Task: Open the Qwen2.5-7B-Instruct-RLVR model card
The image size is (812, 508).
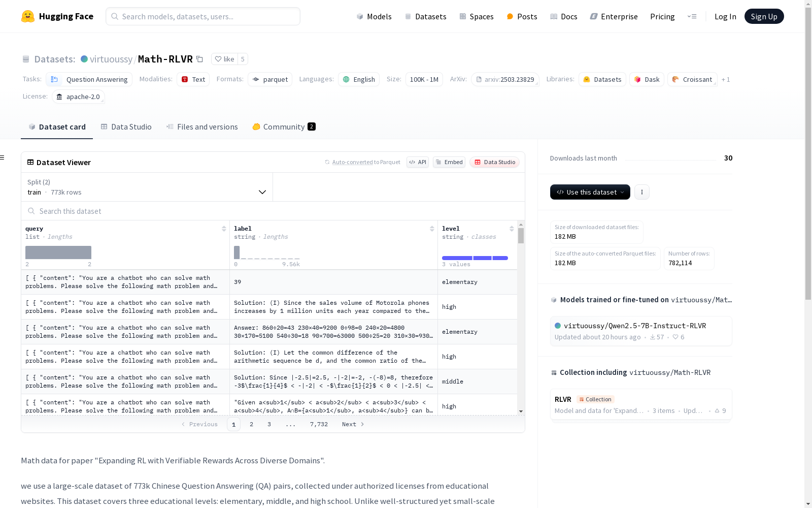Action: click(x=641, y=331)
